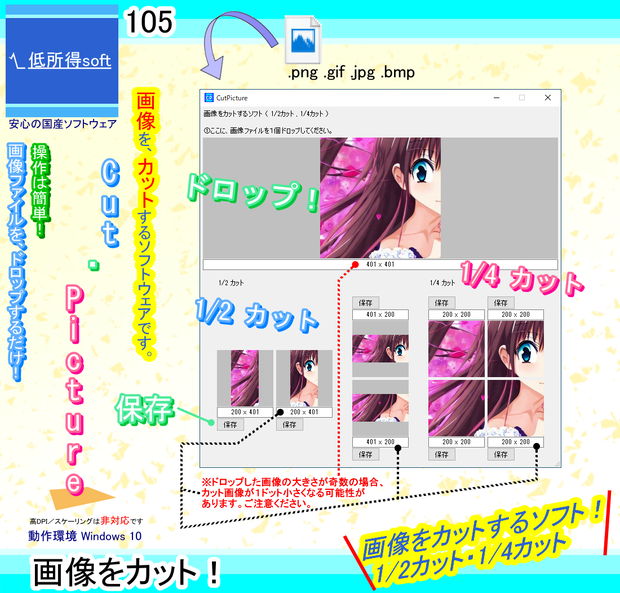Click the upper 401 x 200 size field

pyautogui.click(x=380, y=315)
